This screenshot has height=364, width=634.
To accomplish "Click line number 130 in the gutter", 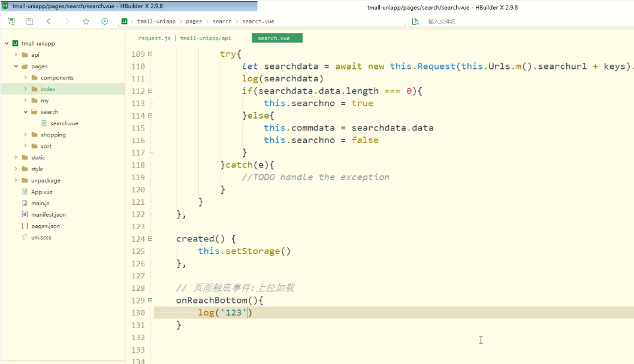I will click(x=138, y=313).
